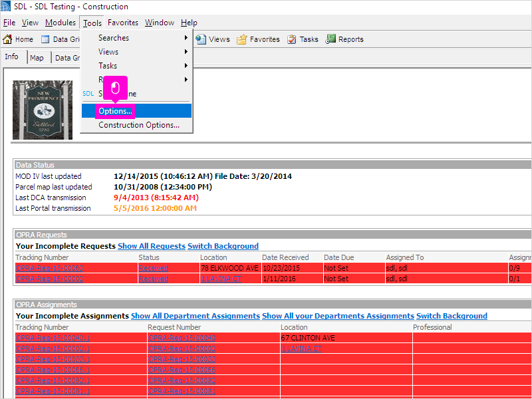Open Request Number OPRA-Req-15-00040 link
This screenshot has height=399, width=532.
[182, 338]
